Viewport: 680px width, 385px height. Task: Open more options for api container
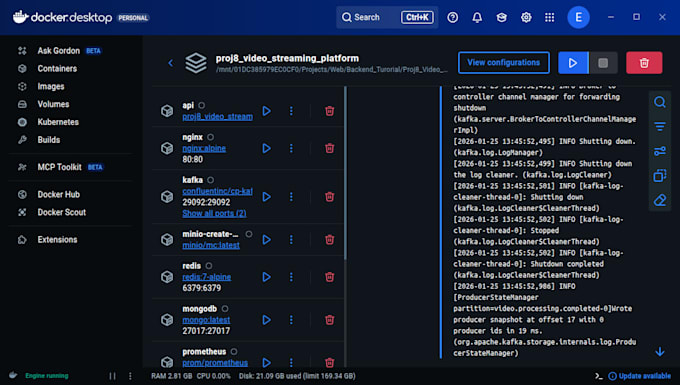point(291,111)
